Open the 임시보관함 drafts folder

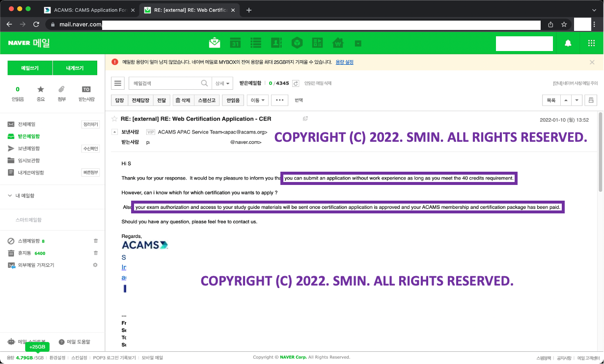point(28,160)
